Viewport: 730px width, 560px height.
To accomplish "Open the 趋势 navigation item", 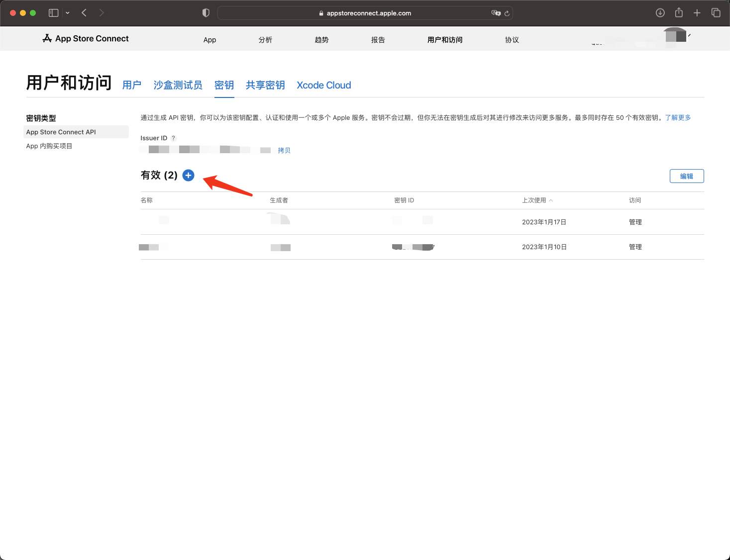I will click(321, 40).
